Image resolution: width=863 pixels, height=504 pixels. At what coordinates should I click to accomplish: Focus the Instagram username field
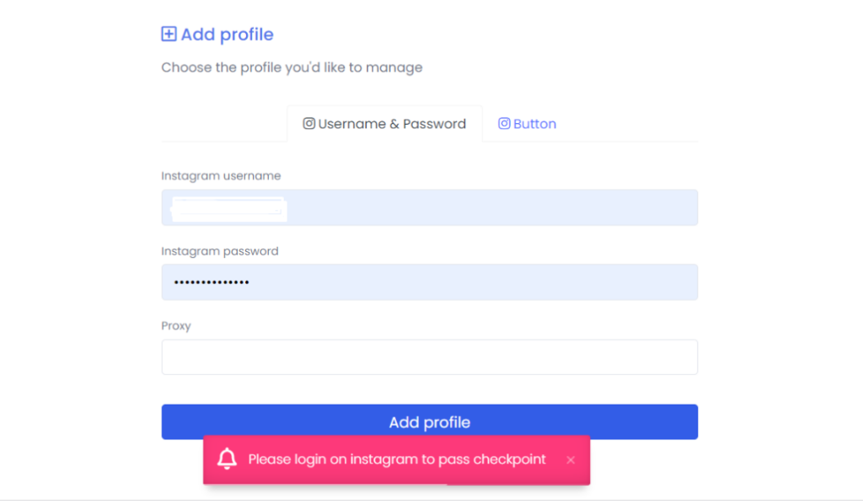pyautogui.click(x=429, y=207)
